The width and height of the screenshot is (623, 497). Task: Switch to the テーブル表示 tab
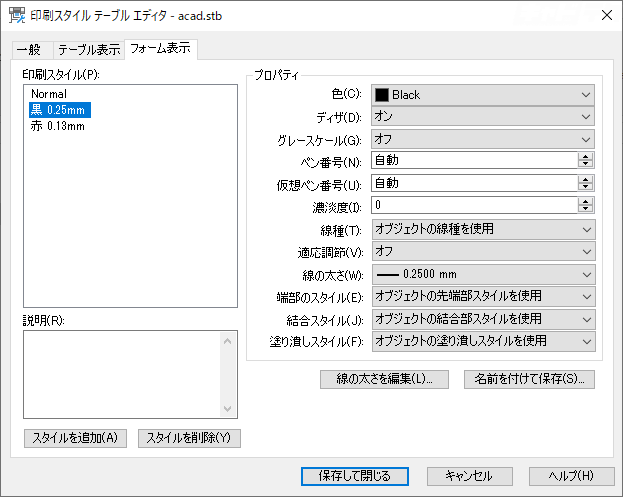click(x=89, y=50)
